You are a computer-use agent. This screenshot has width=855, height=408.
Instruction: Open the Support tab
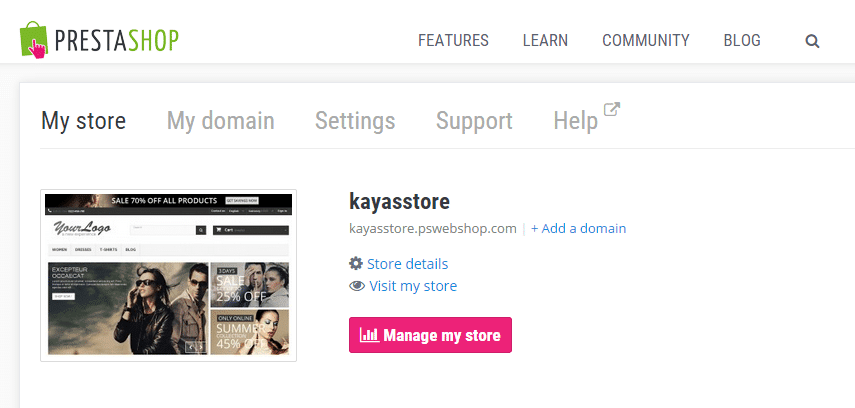click(x=474, y=121)
